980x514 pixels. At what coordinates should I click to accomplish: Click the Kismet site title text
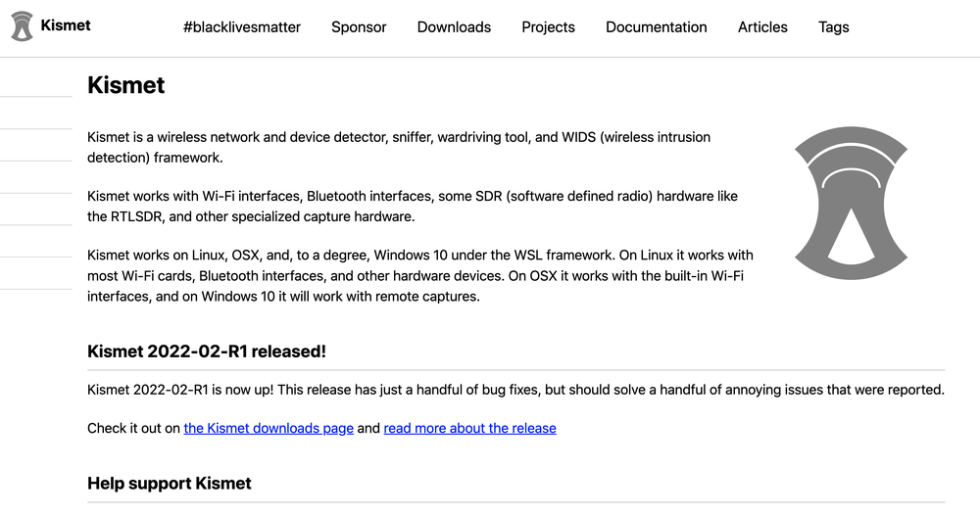click(66, 25)
